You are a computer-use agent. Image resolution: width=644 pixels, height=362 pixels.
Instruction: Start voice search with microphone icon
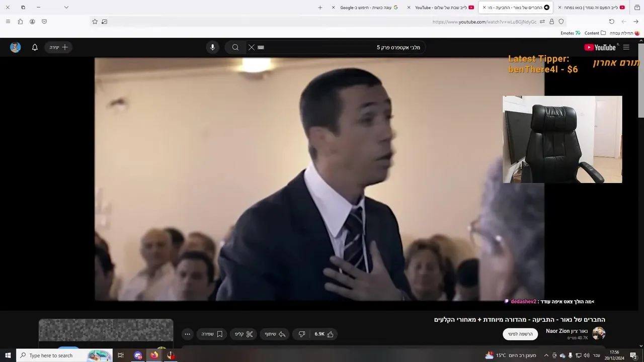[212, 47]
